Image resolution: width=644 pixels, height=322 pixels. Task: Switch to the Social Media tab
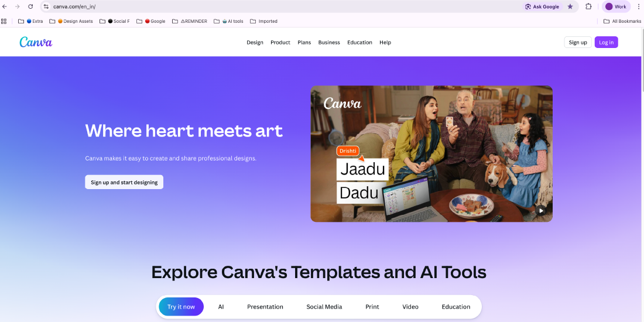(324, 307)
